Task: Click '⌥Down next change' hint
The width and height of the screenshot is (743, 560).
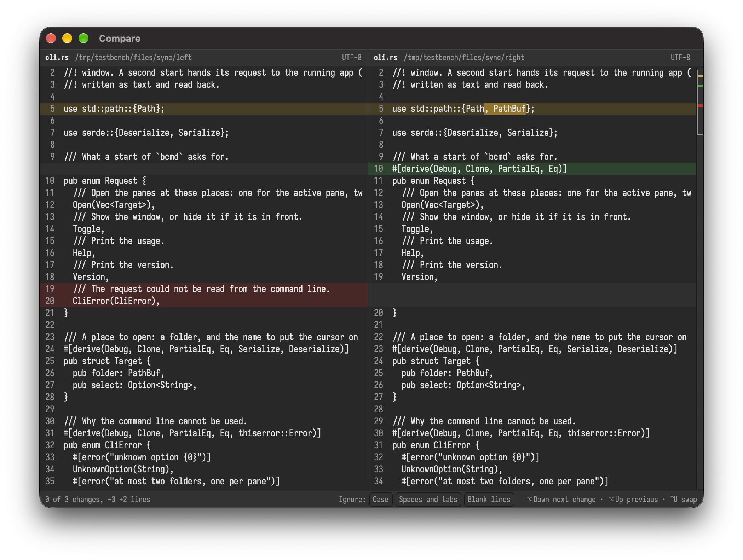Action: point(561,499)
